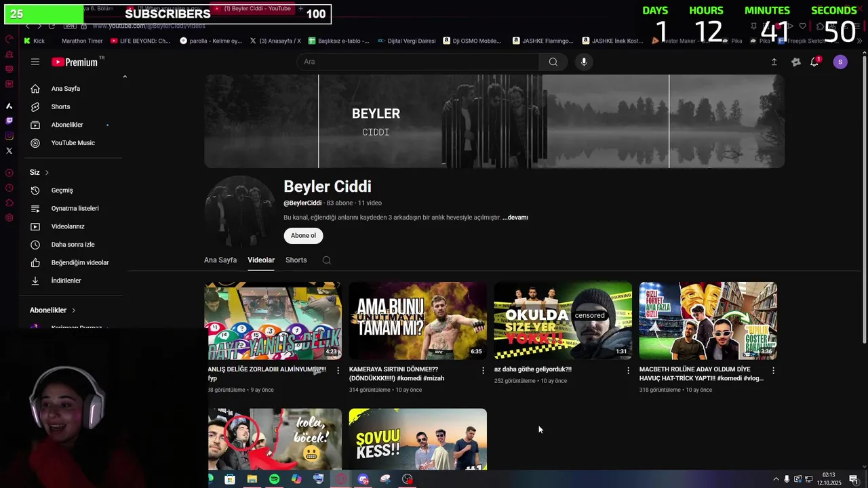
Task: Open options for MACBETH ROLÜNE ADAY video
Action: pyautogui.click(x=773, y=371)
